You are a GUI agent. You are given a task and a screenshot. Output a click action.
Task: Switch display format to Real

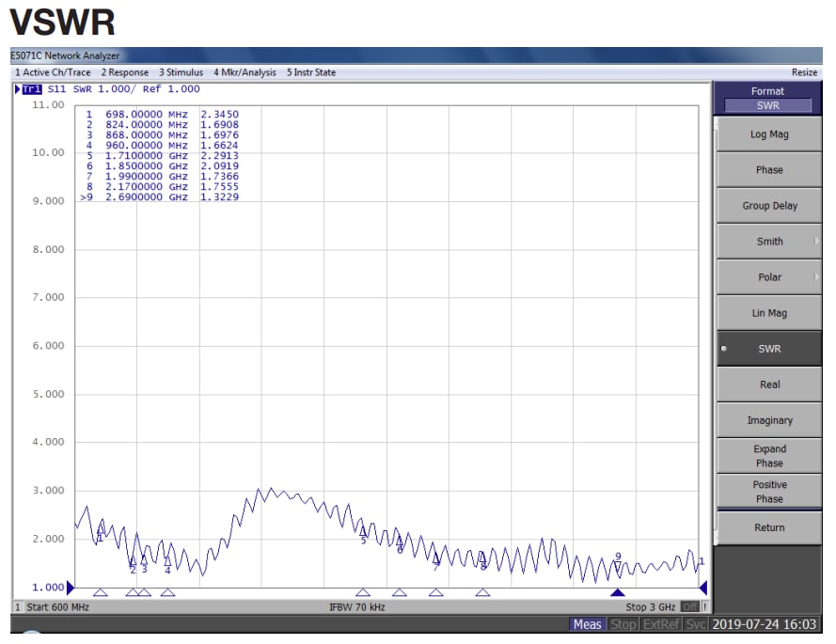click(x=768, y=384)
